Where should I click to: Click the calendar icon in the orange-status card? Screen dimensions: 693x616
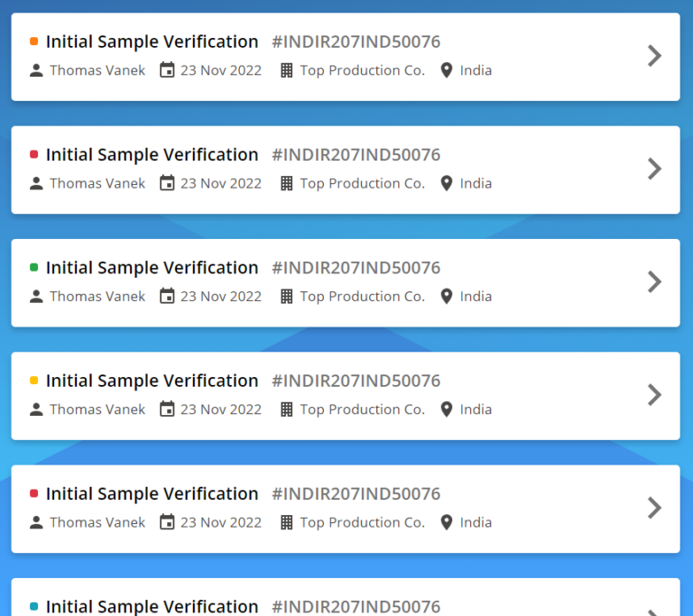167,70
